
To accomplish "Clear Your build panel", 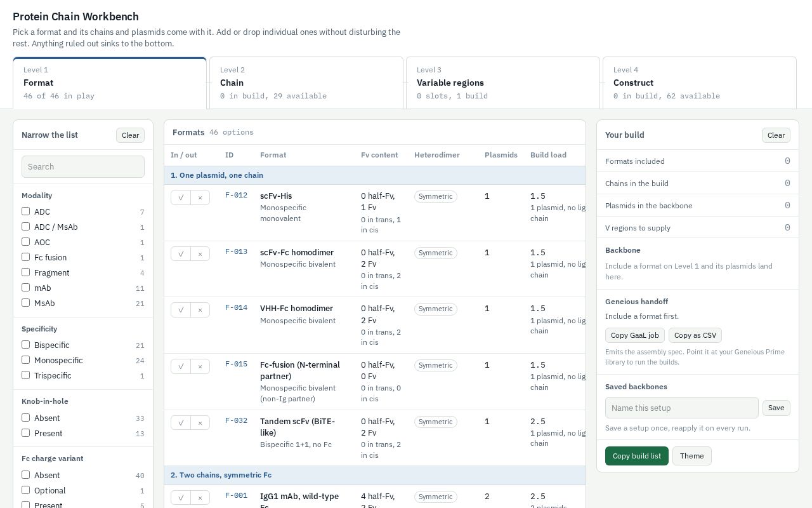I will [x=776, y=135].
